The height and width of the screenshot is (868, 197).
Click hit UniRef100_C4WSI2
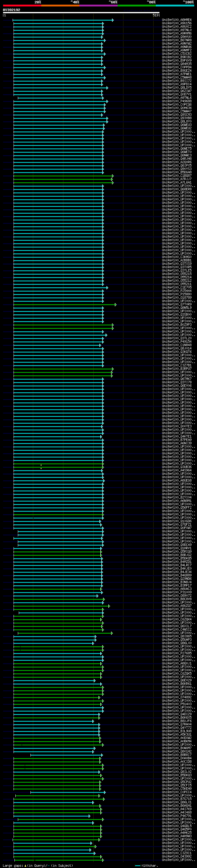coord(177,629)
